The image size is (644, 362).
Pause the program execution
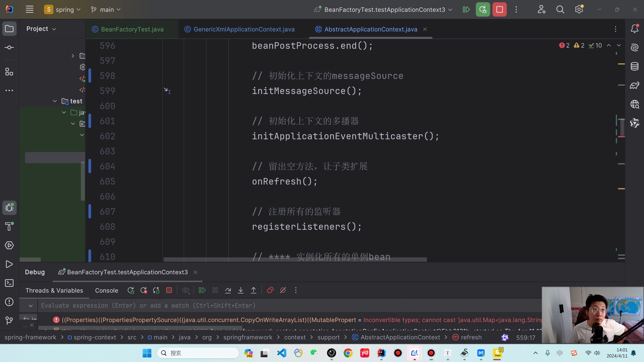pos(215,290)
